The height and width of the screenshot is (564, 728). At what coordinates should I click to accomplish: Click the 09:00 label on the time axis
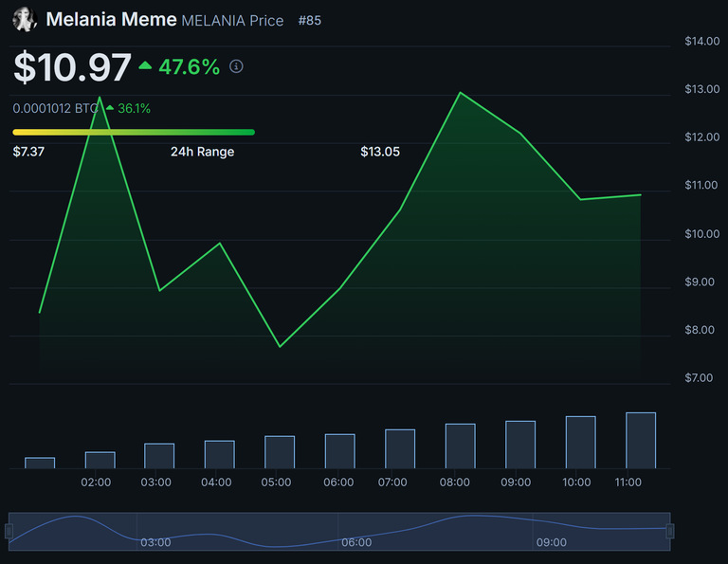coord(516,482)
